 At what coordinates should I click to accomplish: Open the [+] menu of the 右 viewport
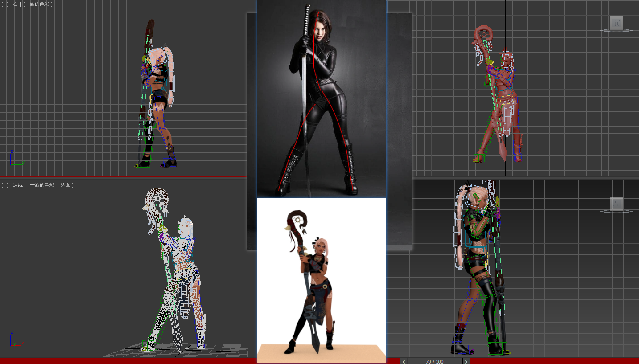pos(5,4)
